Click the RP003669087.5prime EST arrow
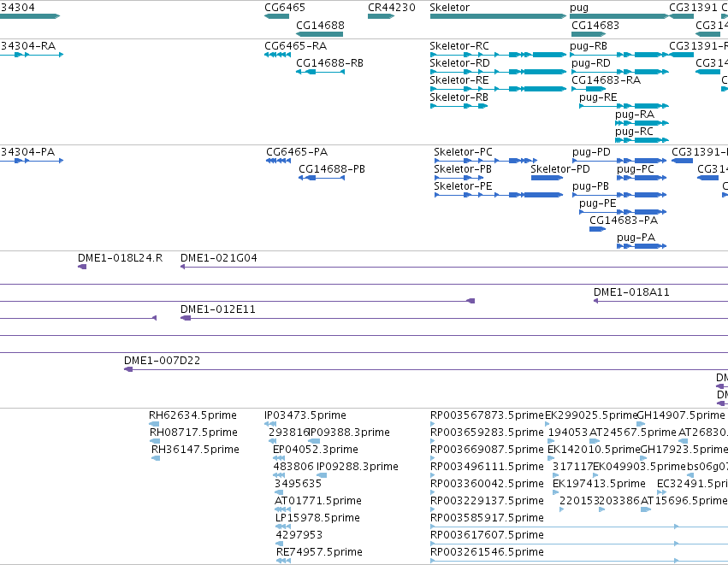This screenshot has width=728, height=565. (432, 458)
